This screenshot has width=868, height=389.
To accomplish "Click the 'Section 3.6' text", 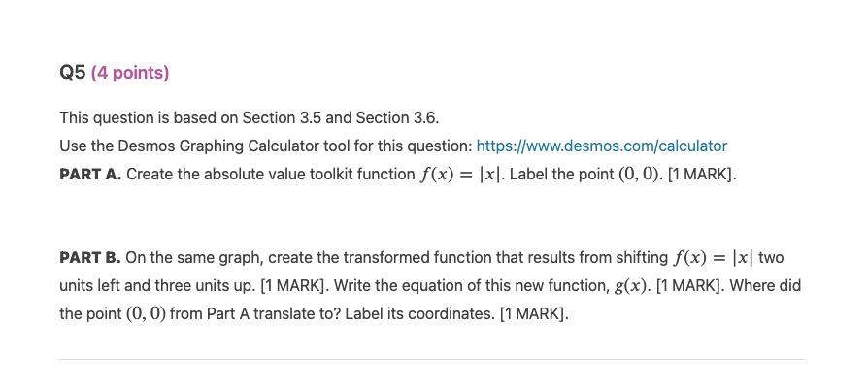I will [397, 117].
